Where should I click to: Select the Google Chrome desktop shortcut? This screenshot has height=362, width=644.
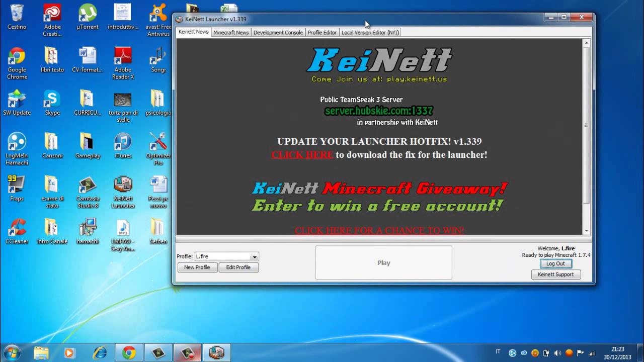[17, 63]
